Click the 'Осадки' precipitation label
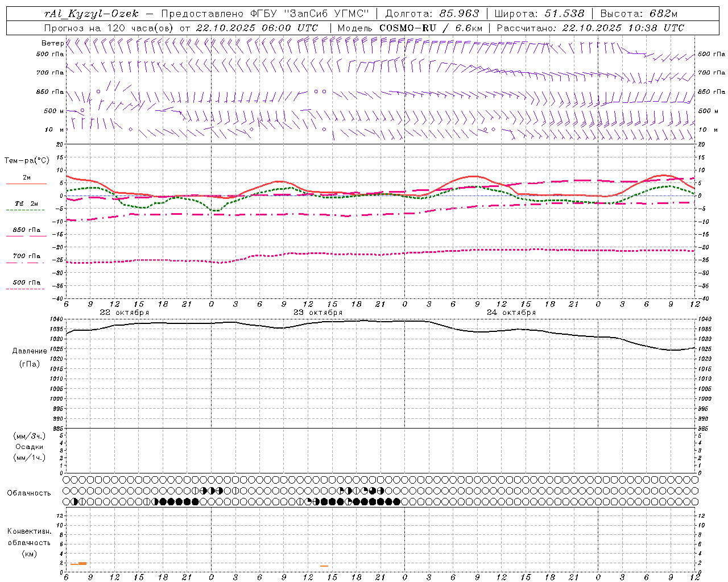 [x=30, y=447]
